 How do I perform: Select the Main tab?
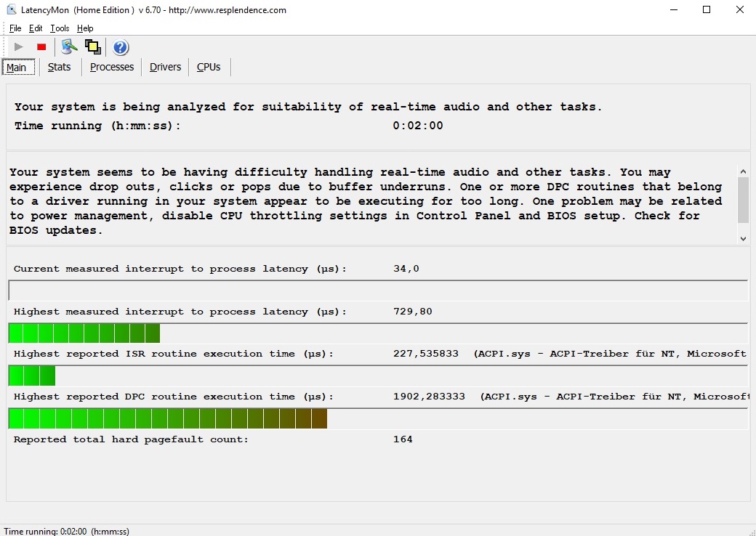17,68
